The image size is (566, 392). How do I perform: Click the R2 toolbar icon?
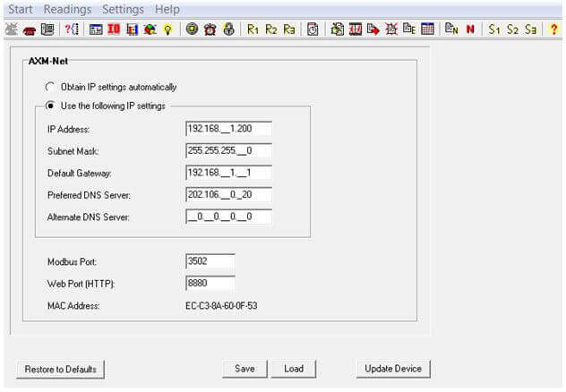point(271,29)
